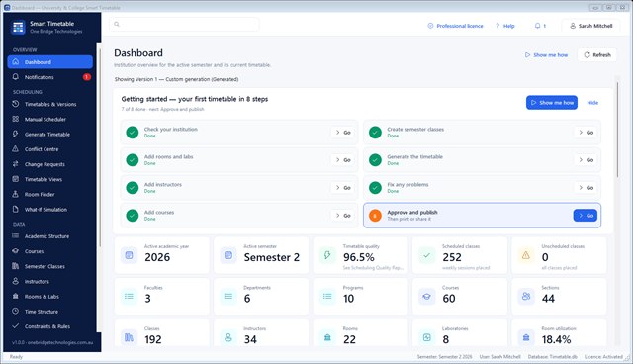Click Go for Add instructors
This screenshot has height=364, width=633.
coord(343,188)
